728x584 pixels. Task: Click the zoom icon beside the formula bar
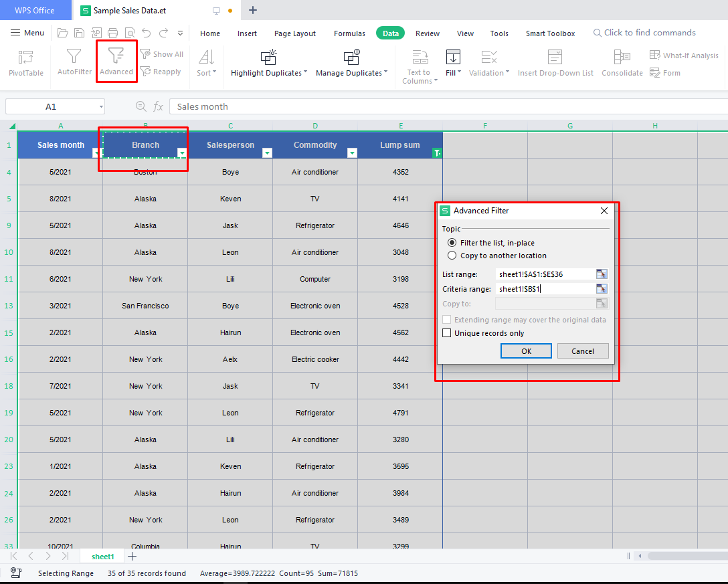141,106
